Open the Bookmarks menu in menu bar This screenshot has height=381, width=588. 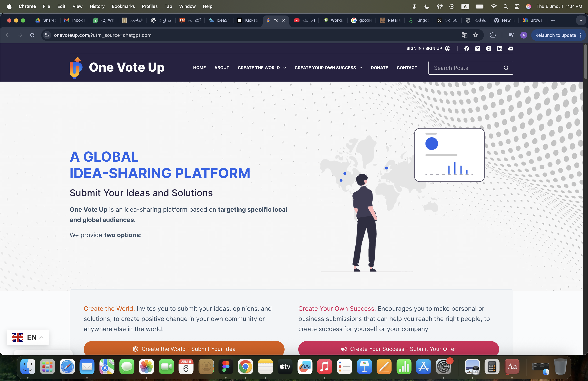[x=123, y=6]
